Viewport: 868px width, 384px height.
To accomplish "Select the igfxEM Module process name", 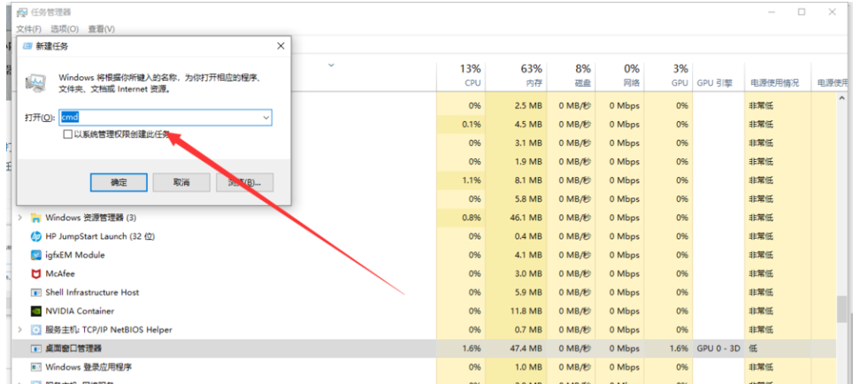I will point(74,255).
